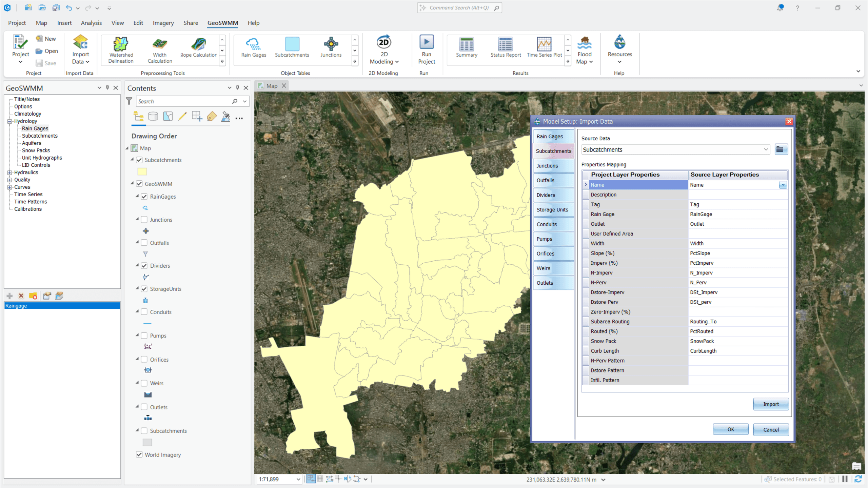This screenshot has width=868, height=488.
Task: Click the Subcatchments yellow color swatch
Action: point(142,171)
